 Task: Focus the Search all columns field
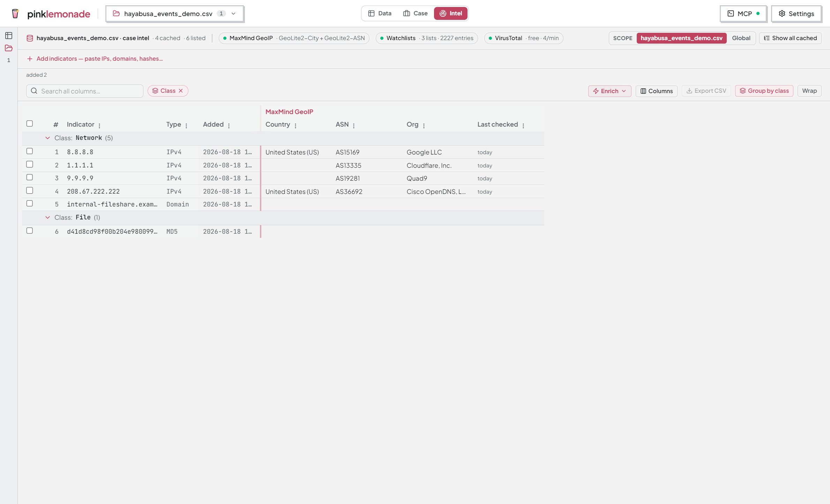(x=85, y=91)
